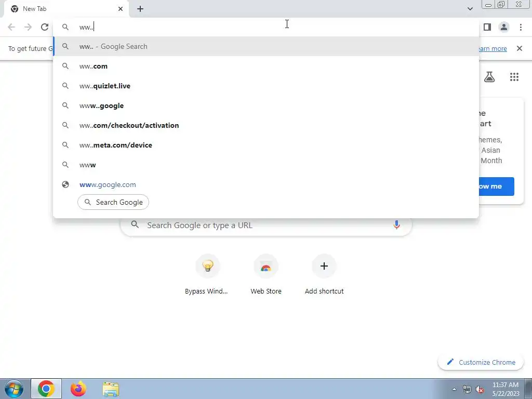Open the Windows Start orb

pos(14,389)
